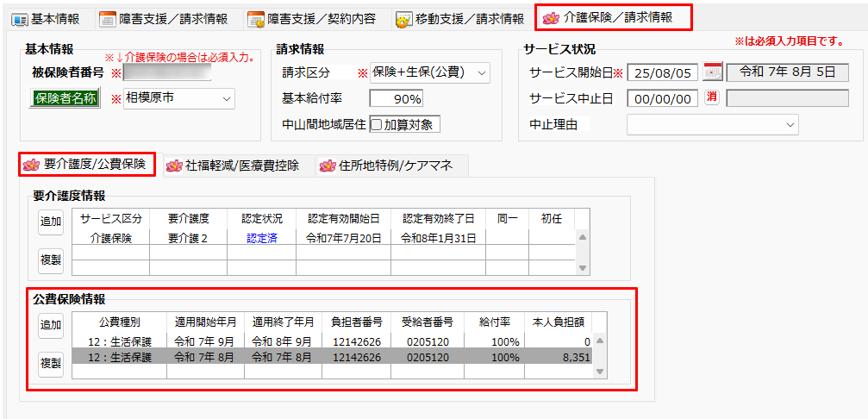This screenshot has height=419, width=868.
Task: Toggle the 加算対象 checkbox
Action: 377,124
